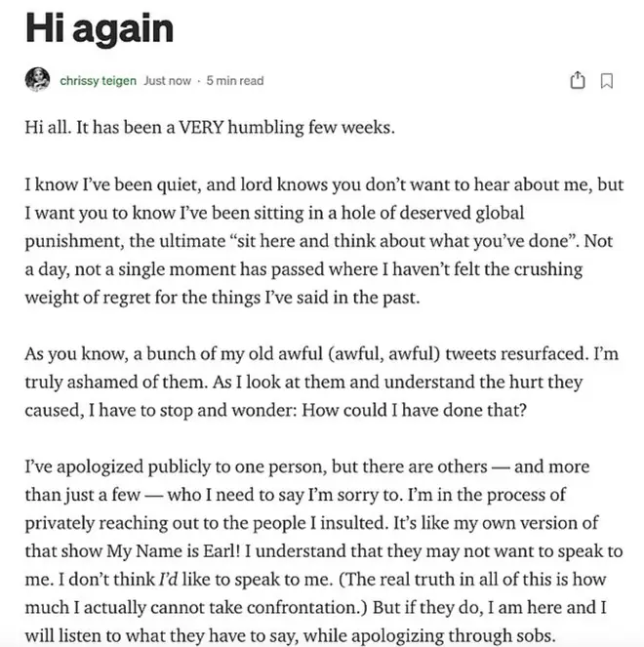Click the share icon beside the bookmark
The width and height of the screenshot is (644, 647).
pyautogui.click(x=578, y=80)
